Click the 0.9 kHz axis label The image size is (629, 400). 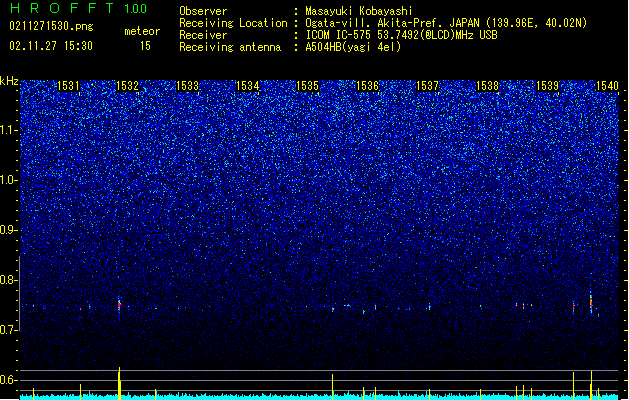(9, 230)
